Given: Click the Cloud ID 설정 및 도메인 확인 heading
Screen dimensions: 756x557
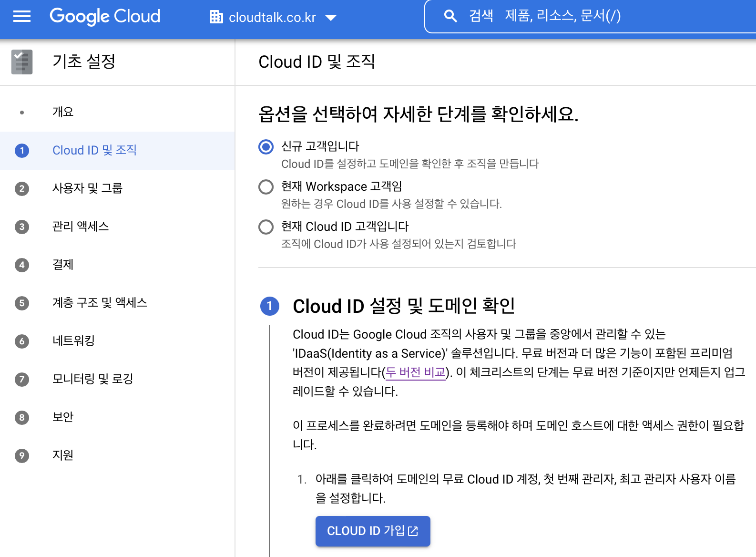Looking at the screenshot, I should tap(404, 306).
